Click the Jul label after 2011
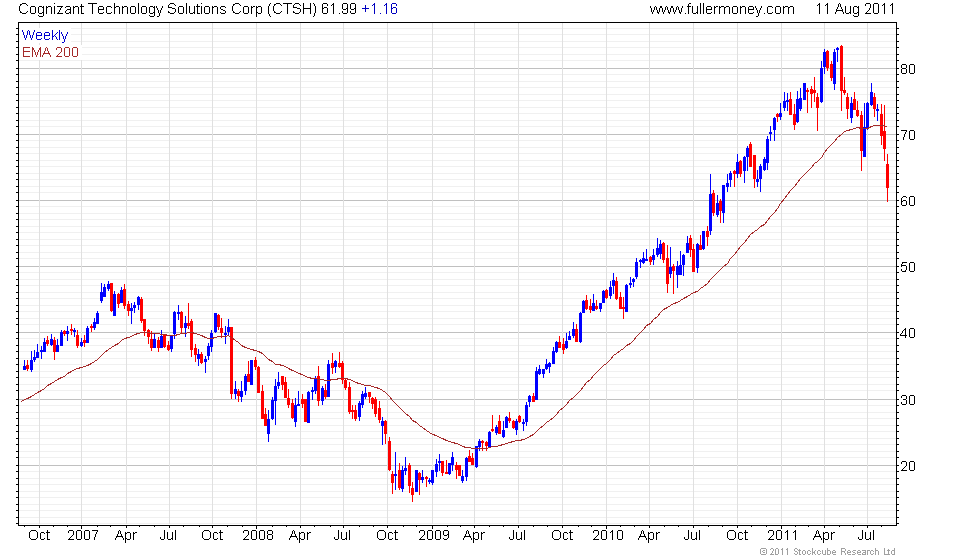Screen dimensions: 980x560 click(866, 536)
